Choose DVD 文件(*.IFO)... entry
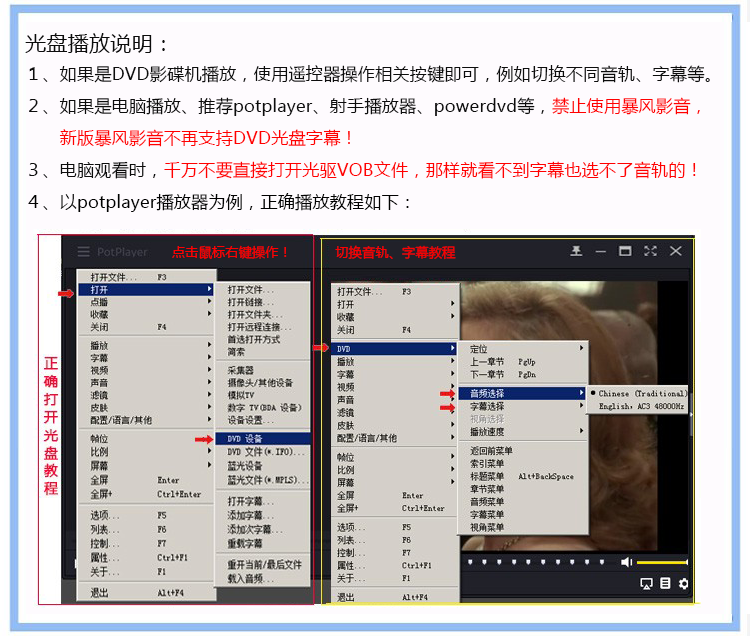The image size is (750, 636). pyautogui.click(x=263, y=452)
